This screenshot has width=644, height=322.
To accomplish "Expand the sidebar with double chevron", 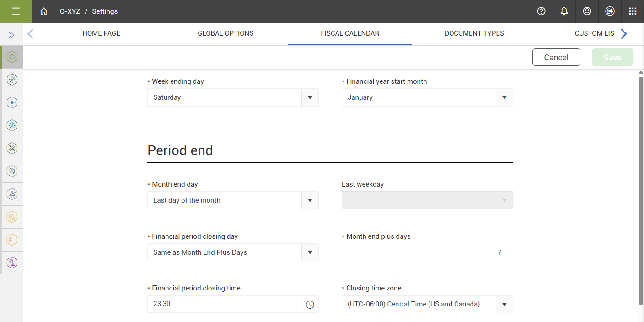I will click(x=11, y=35).
